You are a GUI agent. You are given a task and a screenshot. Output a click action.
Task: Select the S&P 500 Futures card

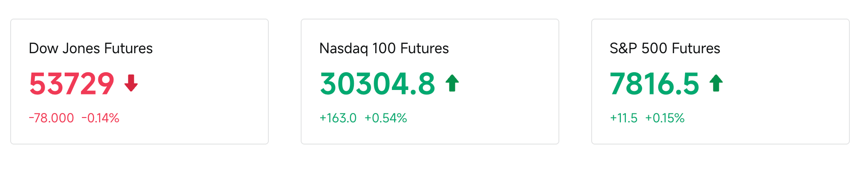click(721, 82)
